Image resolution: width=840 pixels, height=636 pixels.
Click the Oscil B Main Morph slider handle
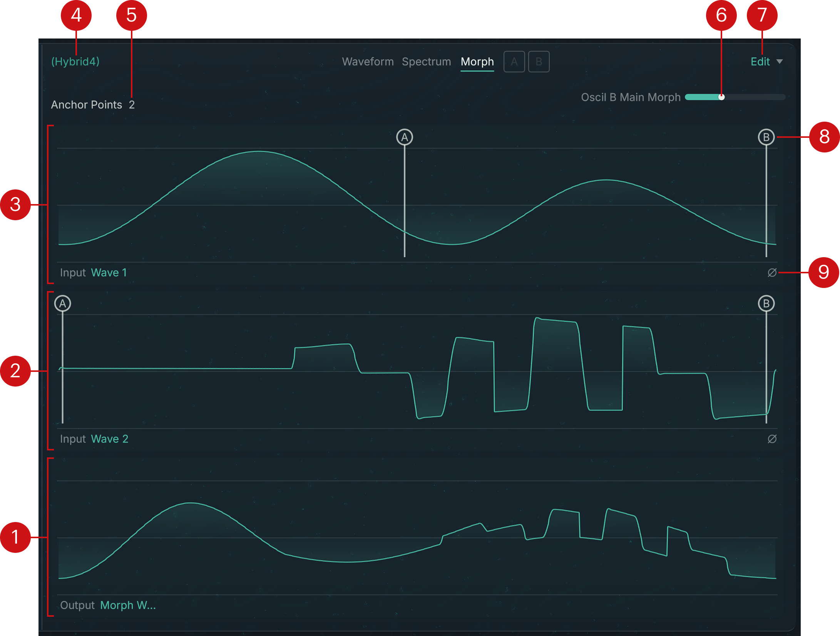(721, 97)
